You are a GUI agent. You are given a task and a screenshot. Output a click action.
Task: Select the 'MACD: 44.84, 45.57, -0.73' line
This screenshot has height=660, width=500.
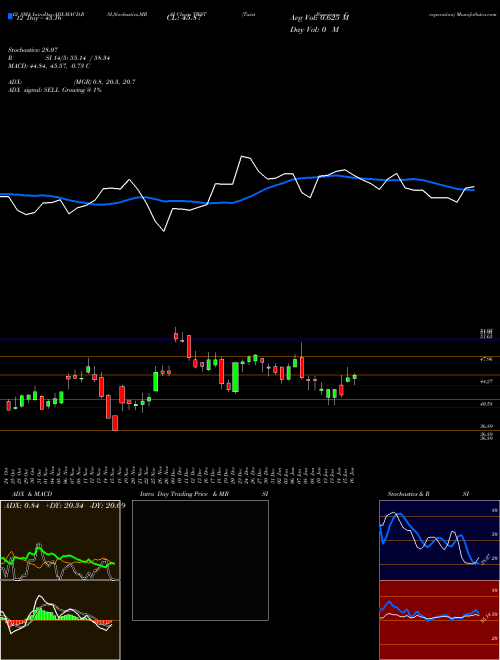(x=49, y=66)
